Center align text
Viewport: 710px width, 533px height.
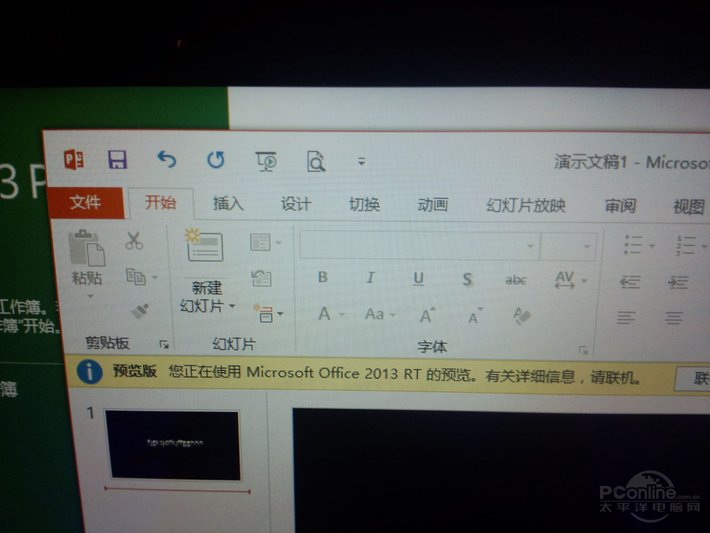[x=674, y=318]
